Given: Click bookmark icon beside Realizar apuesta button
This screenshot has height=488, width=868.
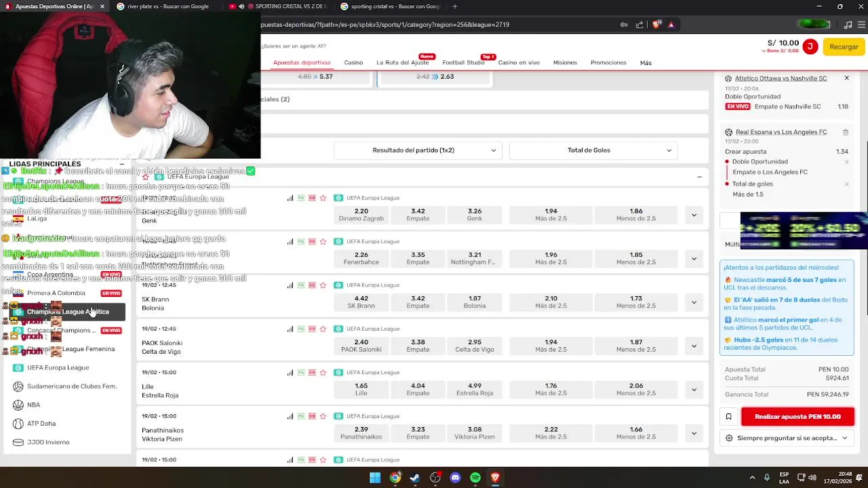Looking at the screenshot, I should (x=728, y=417).
